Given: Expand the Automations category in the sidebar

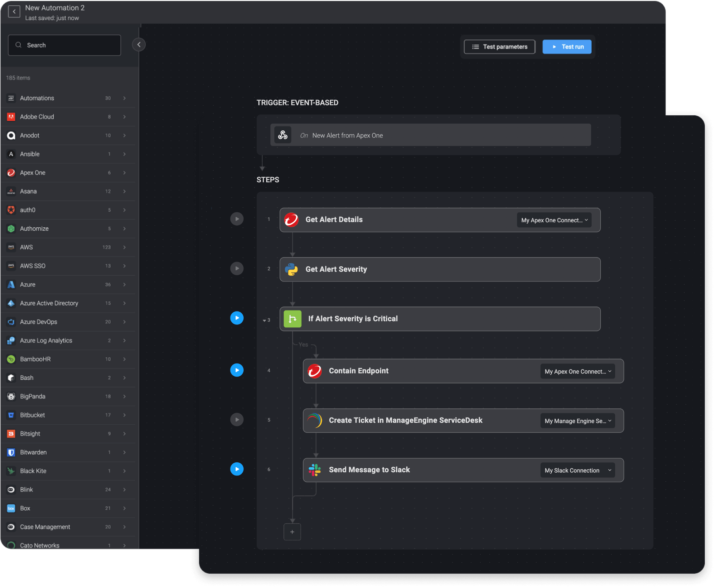Looking at the screenshot, I should click(125, 98).
